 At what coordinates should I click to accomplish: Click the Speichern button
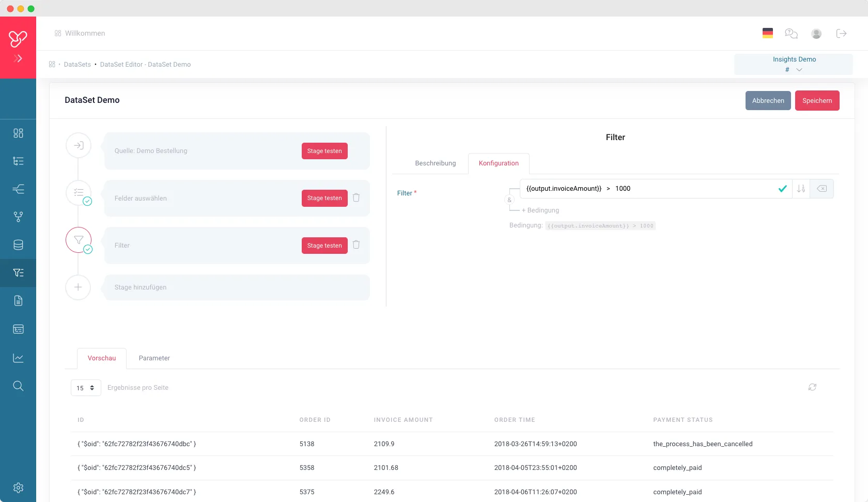tap(817, 101)
